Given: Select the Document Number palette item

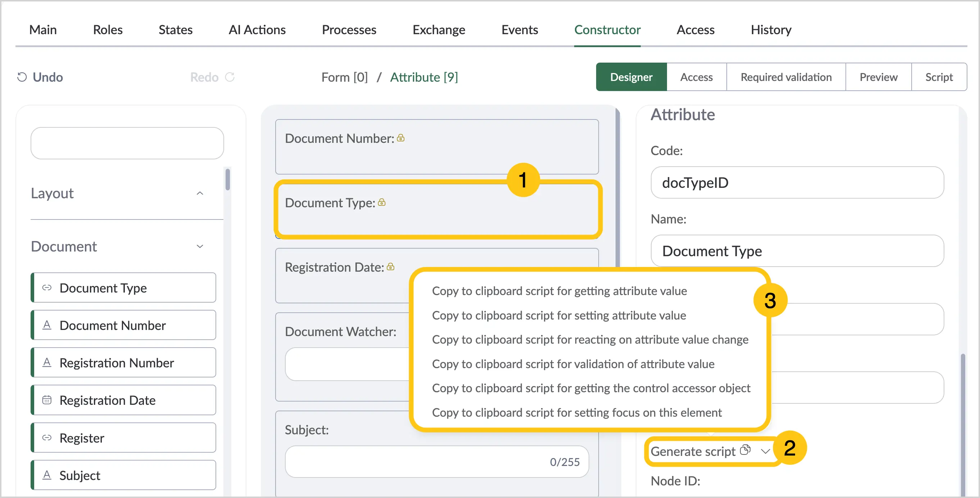Looking at the screenshot, I should 123,325.
